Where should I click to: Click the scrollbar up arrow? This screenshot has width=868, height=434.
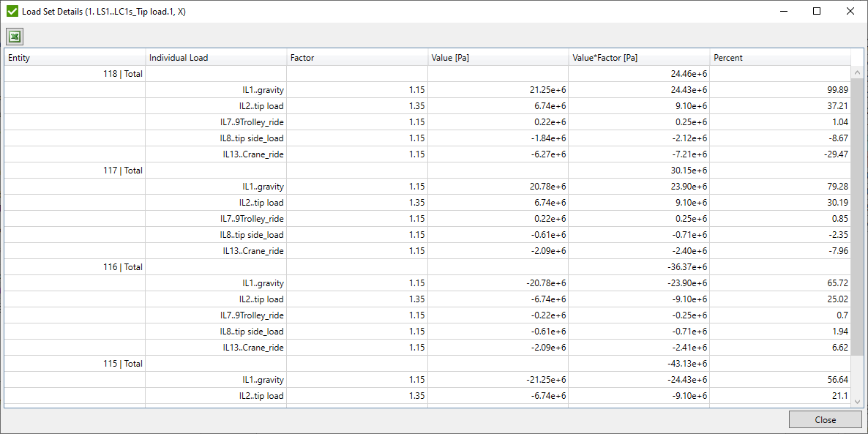click(858, 71)
